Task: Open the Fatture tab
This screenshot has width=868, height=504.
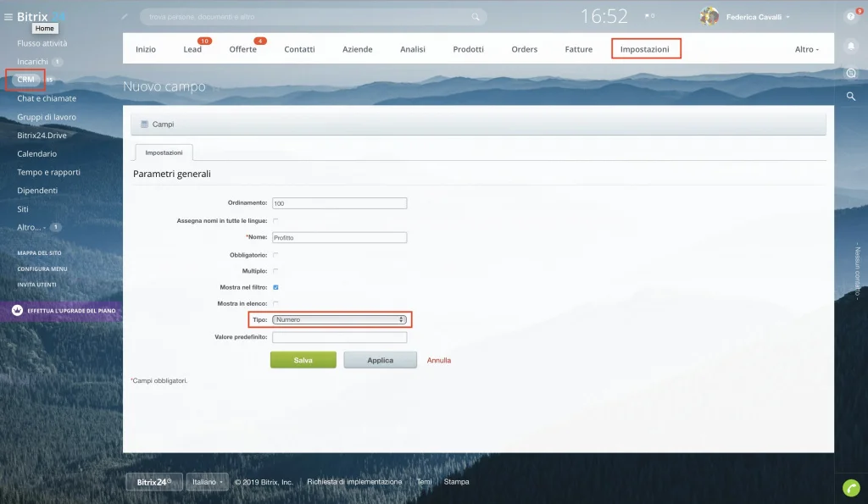Action: 578,49
